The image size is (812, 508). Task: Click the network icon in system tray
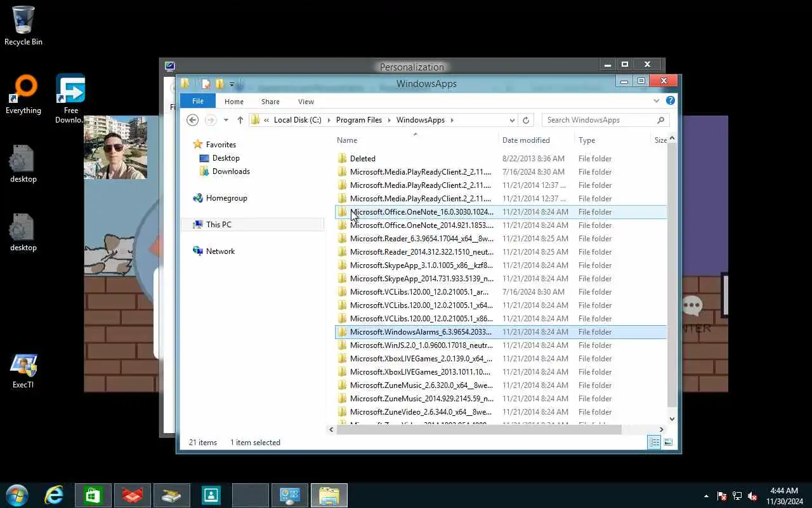coord(737,496)
